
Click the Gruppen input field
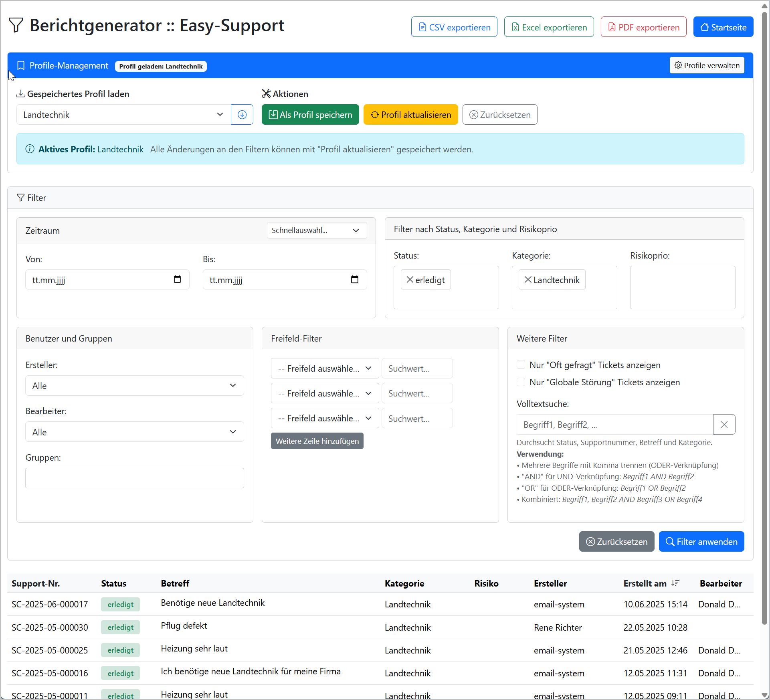(x=134, y=478)
